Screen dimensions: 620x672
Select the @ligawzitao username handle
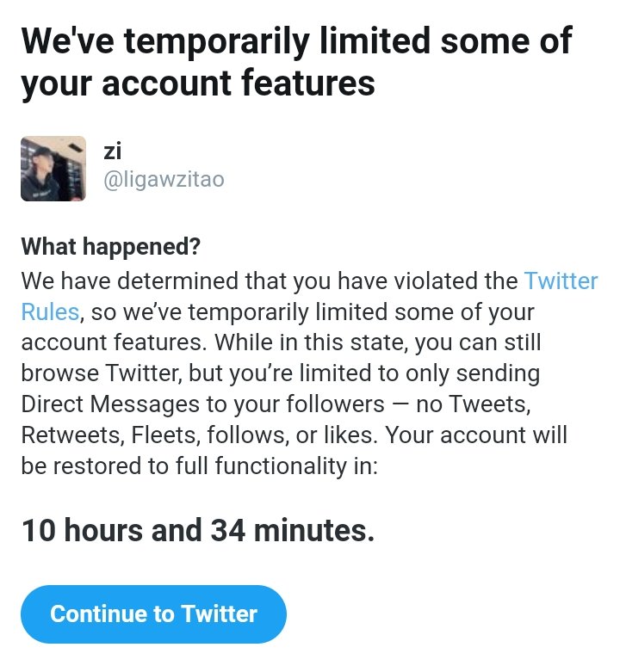(164, 179)
